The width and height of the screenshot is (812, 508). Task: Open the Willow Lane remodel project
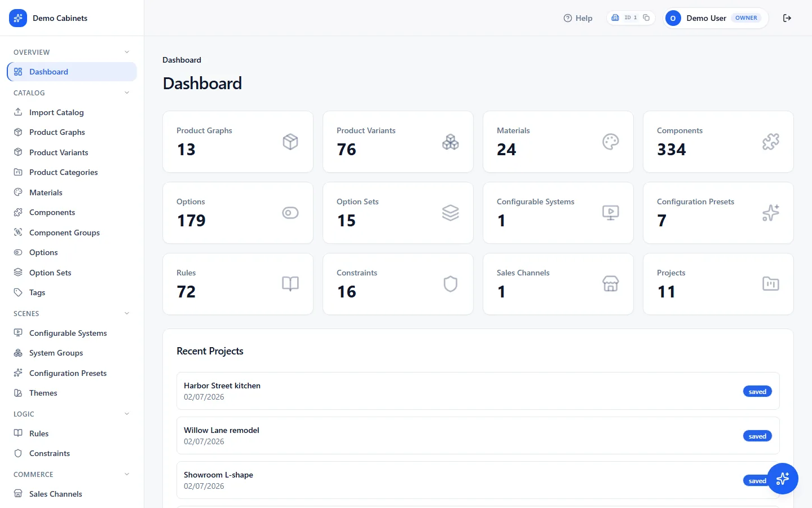[478, 435]
